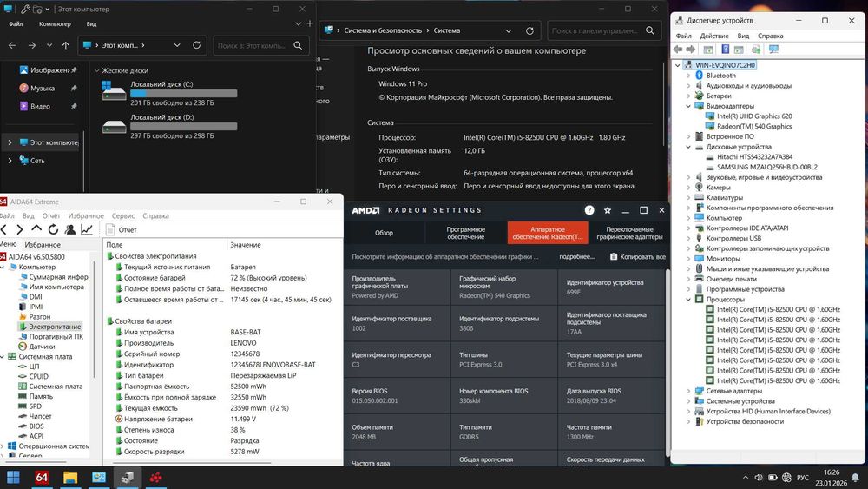Viewport: 868px width, 489px height.
Task: Click File Explorer up arrow
Action: [x=66, y=45]
